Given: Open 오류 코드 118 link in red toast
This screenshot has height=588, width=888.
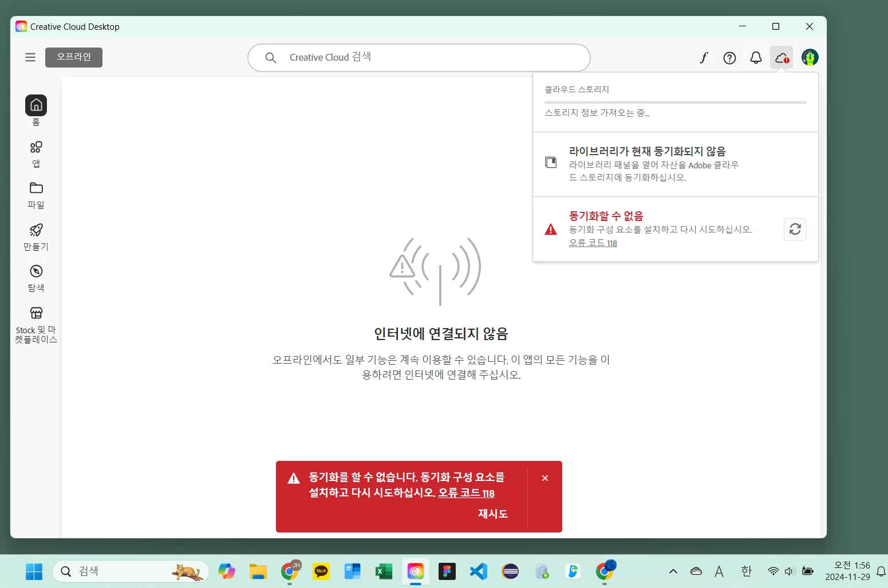Looking at the screenshot, I should click(466, 493).
